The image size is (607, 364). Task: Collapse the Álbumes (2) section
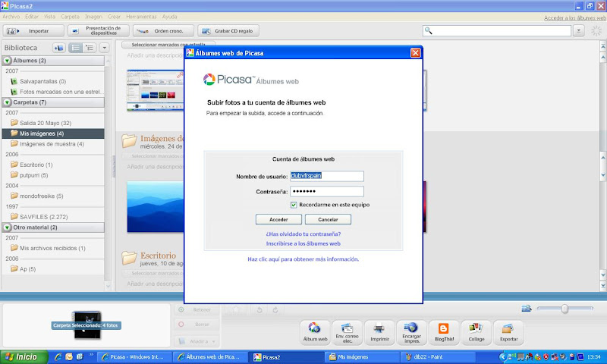pyautogui.click(x=7, y=61)
